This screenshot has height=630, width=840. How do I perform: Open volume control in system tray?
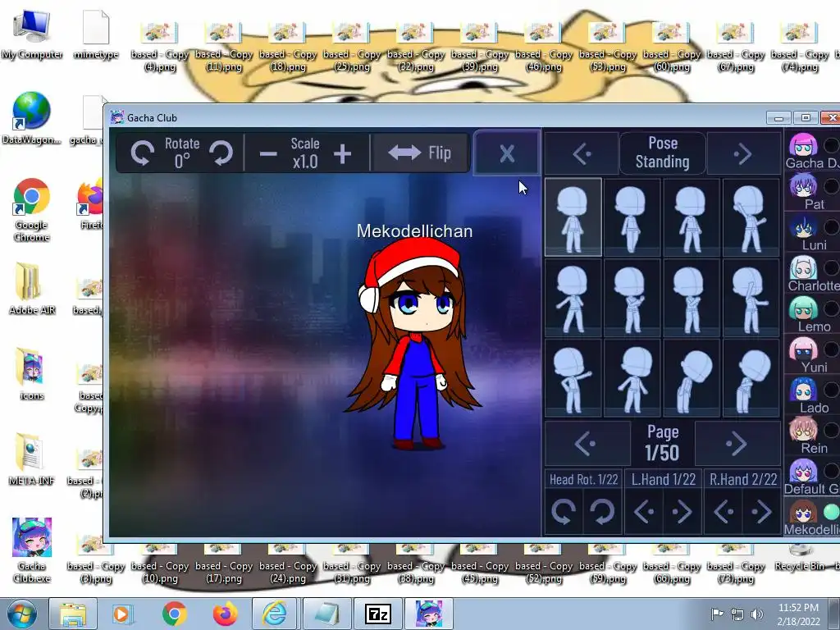click(756, 614)
